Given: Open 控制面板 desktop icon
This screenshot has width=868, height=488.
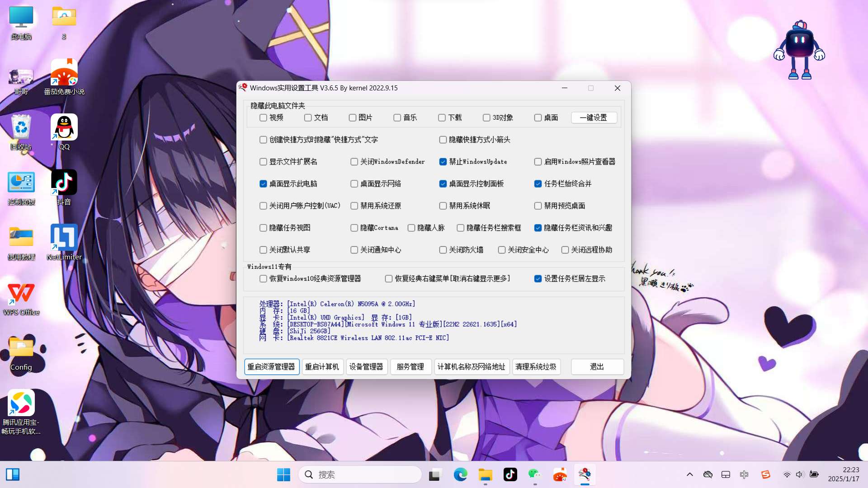Looking at the screenshot, I should click(21, 188).
